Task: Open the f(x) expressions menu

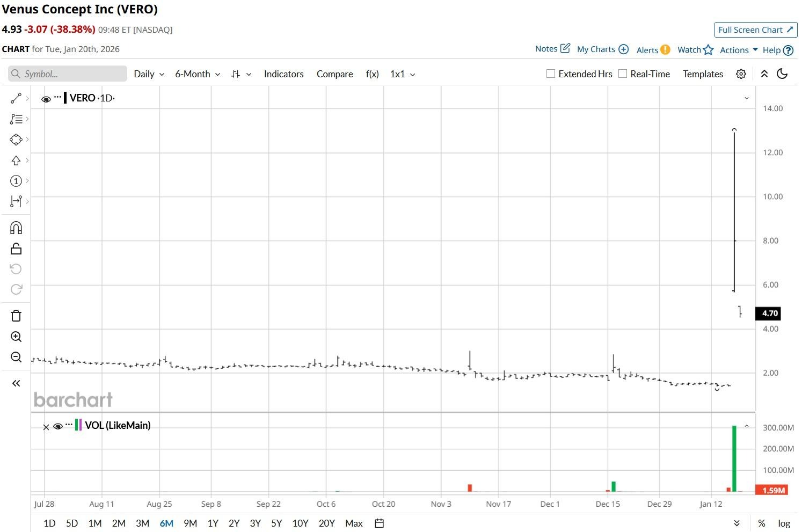Action: tap(373, 74)
